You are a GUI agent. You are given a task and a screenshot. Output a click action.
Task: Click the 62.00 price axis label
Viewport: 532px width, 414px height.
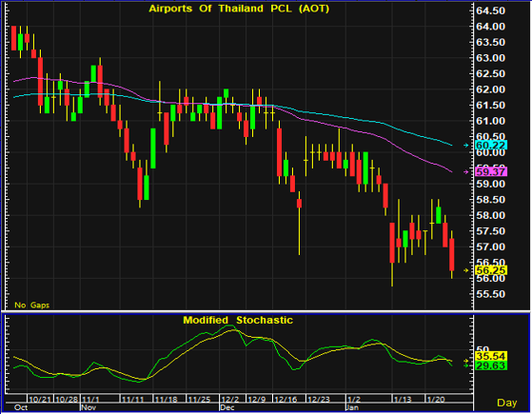pyautogui.click(x=490, y=89)
